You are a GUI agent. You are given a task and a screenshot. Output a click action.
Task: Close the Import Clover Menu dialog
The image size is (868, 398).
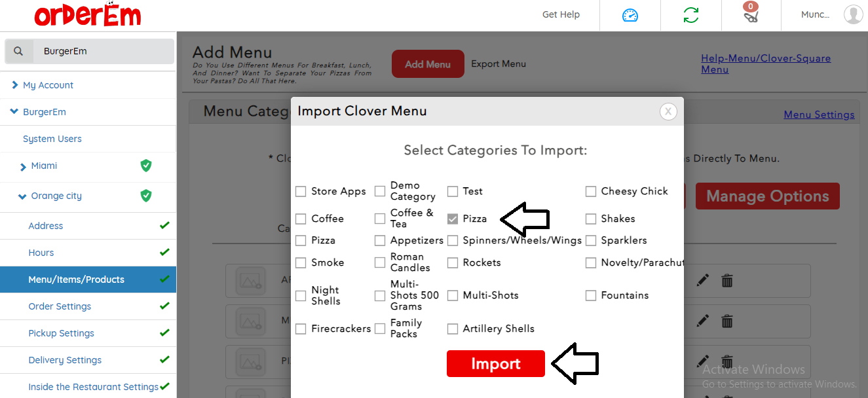point(668,111)
